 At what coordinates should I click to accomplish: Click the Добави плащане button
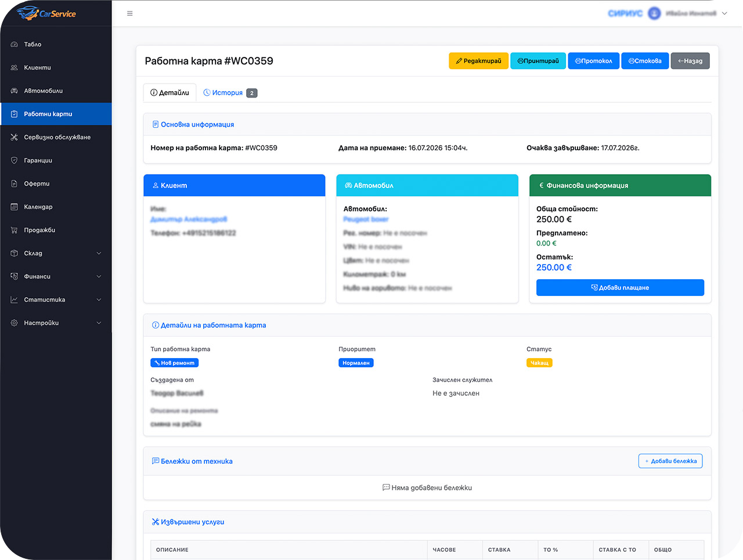click(620, 288)
